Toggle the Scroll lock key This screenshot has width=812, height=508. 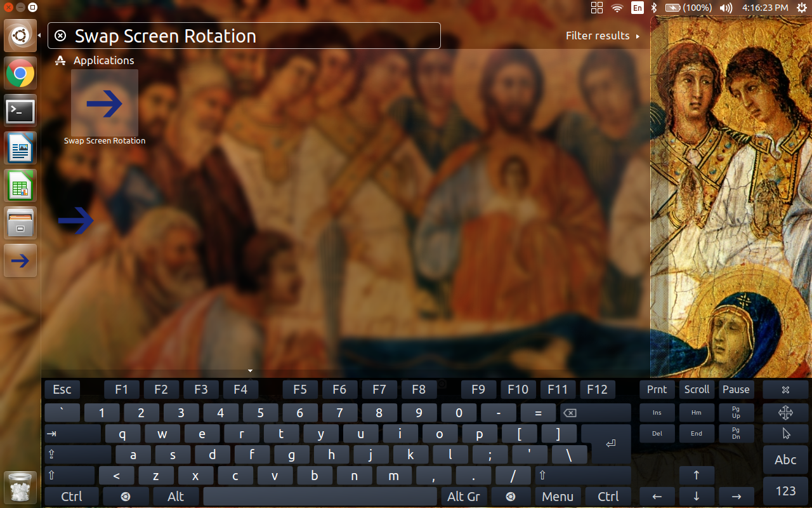[x=697, y=389]
